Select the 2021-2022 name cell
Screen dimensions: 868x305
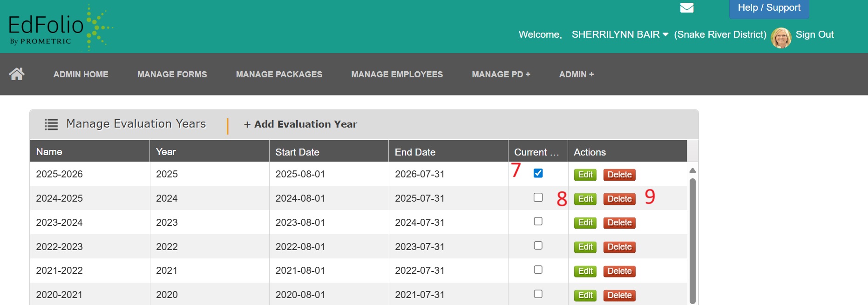coord(90,271)
